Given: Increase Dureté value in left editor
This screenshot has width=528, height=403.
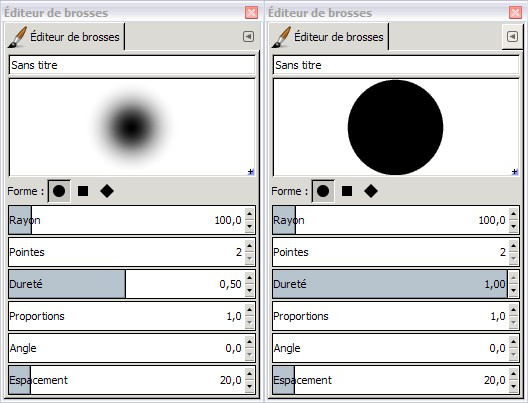Looking at the screenshot, I should [249, 277].
